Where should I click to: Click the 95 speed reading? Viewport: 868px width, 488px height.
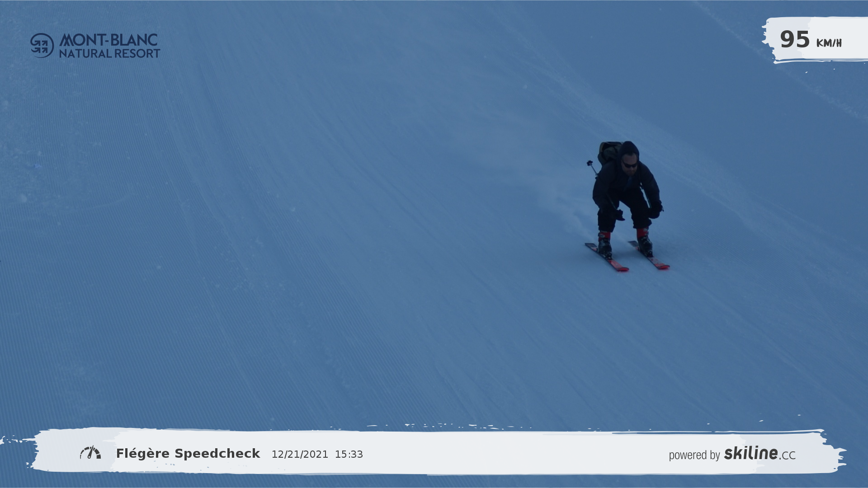pyautogui.click(x=794, y=40)
